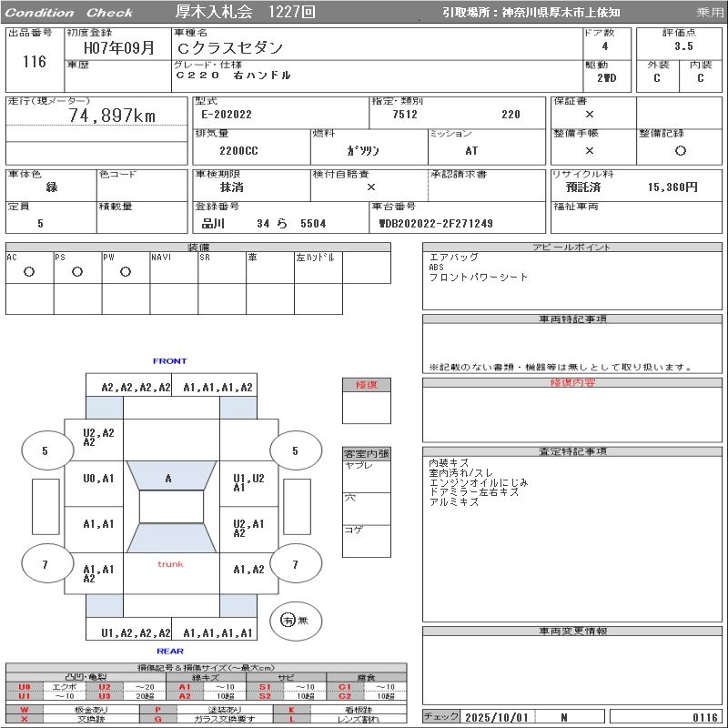This screenshot has height=728, width=728.
Task: Select the rear-left tire circle showing 7
Action: tap(45, 564)
